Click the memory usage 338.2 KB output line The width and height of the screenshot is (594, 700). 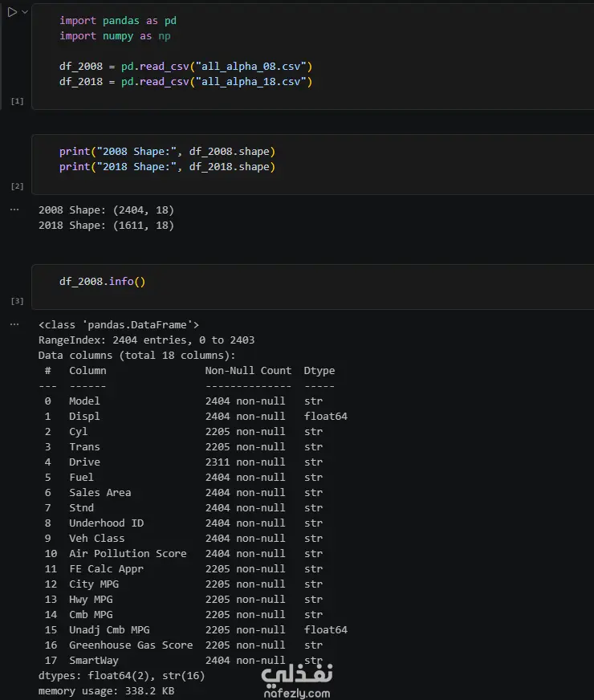pyautogui.click(x=106, y=690)
